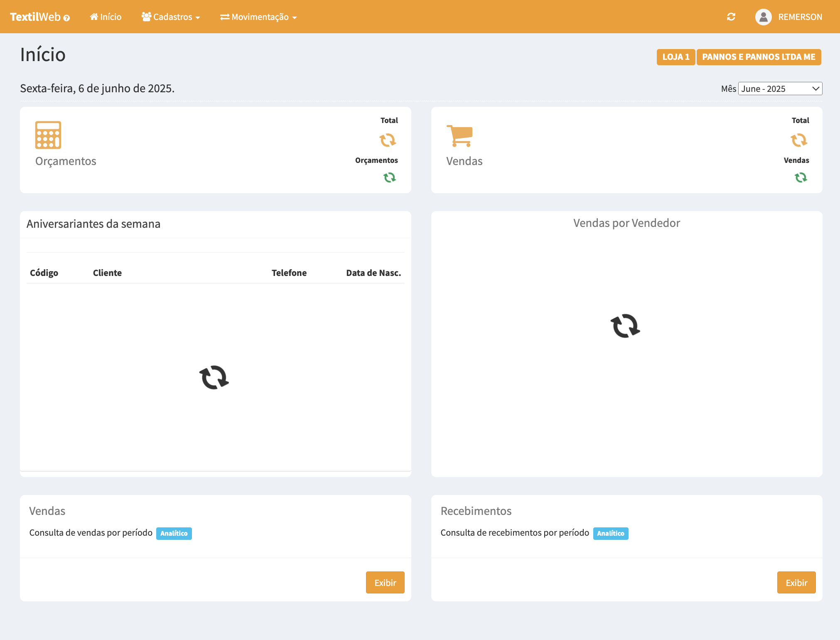Expand the Movimentação menu
The width and height of the screenshot is (840, 640).
(x=258, y=17)
